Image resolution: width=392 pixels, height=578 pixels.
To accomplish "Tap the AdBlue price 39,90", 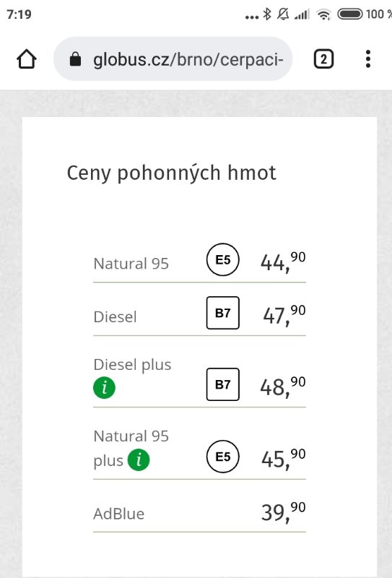I will click(283, 512).
